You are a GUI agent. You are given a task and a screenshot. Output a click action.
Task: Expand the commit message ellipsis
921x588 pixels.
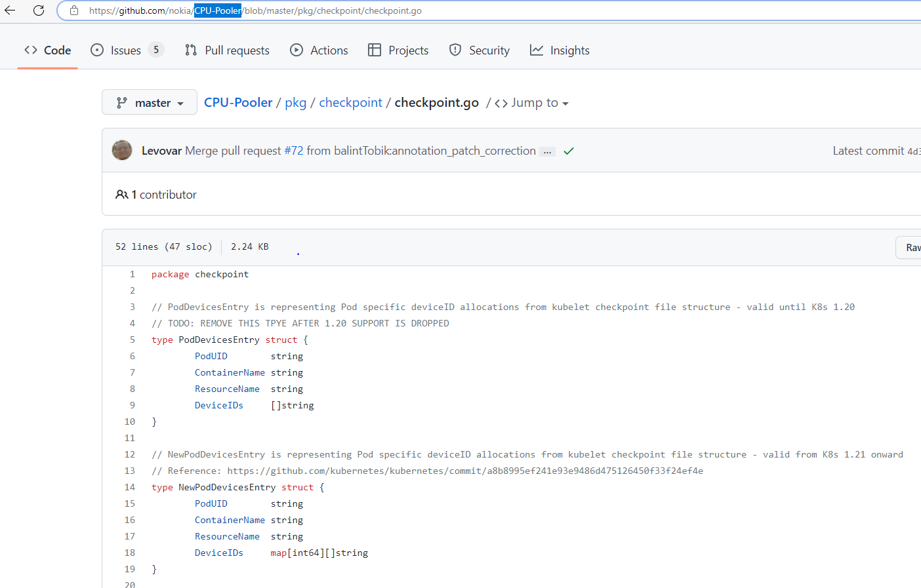(547, 151)
